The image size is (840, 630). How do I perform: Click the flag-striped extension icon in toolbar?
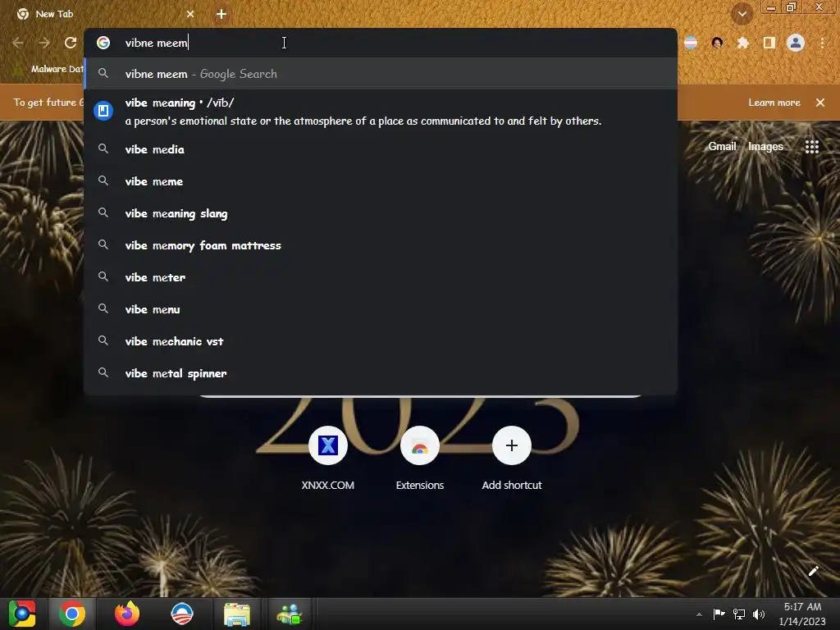691,43
